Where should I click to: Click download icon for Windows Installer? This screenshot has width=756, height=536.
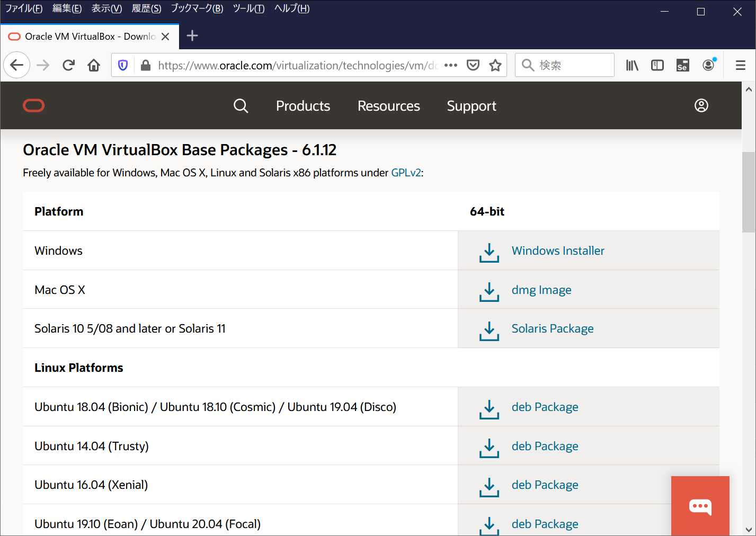pos(489,252)
